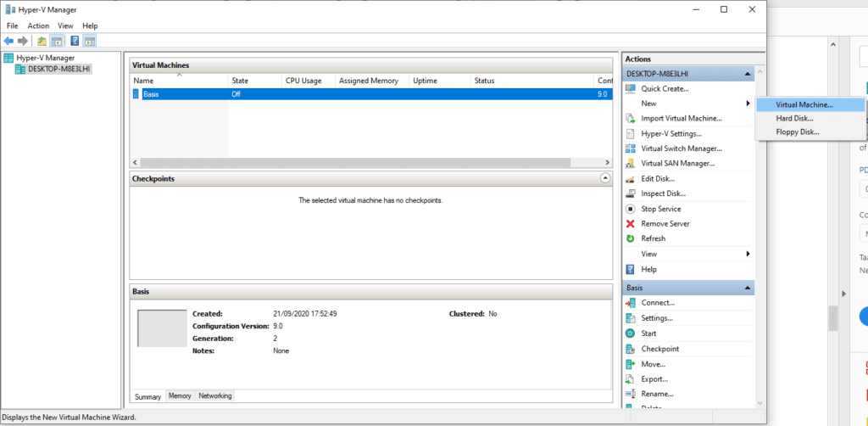Click the Connect icon under Basis
This screenshot has height=426, width=868.
630,302
